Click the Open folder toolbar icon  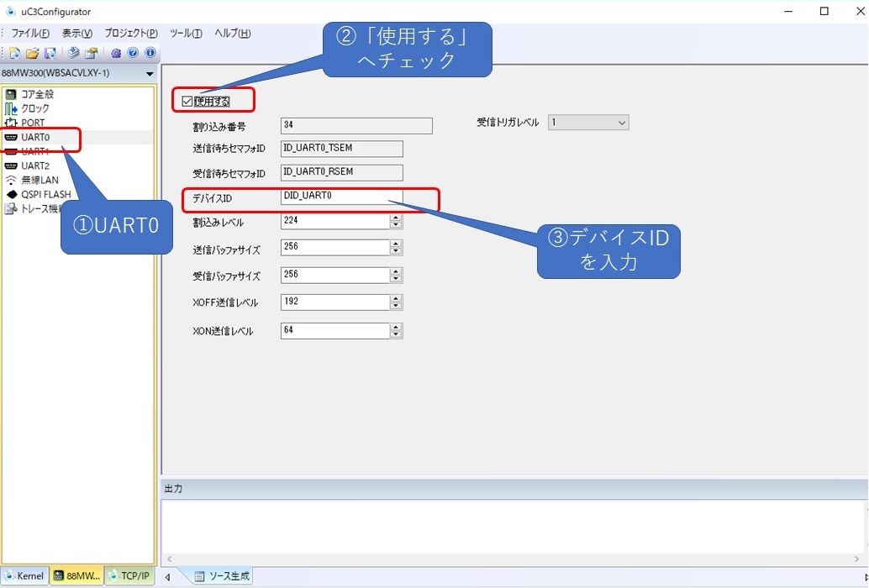(x=32, y=53)
